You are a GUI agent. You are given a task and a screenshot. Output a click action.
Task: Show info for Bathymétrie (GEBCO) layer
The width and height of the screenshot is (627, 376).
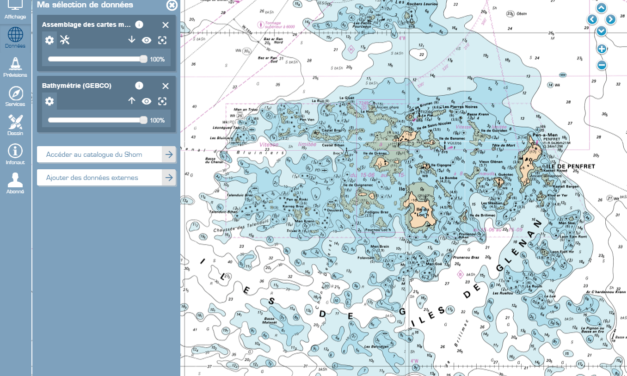click(x=139, y=86)
